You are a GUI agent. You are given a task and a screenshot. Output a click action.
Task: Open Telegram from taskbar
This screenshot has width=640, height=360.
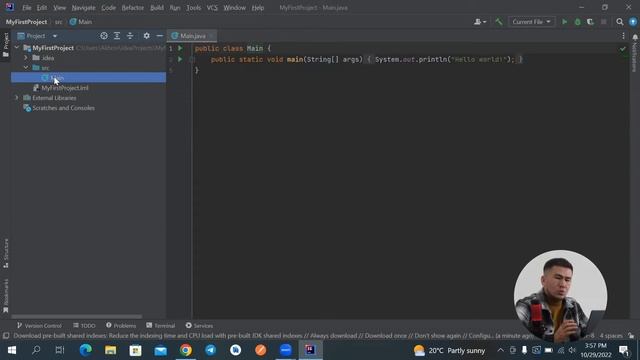(211, 350)
